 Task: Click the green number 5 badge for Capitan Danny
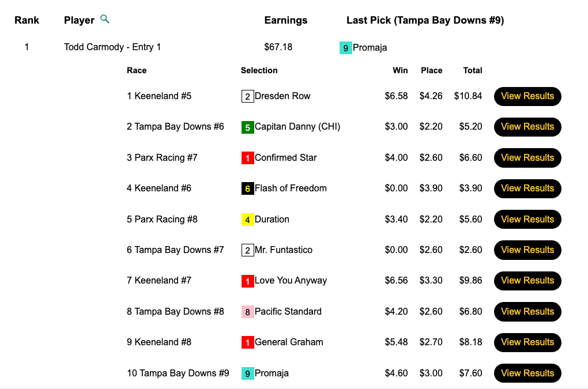[247, 127]
